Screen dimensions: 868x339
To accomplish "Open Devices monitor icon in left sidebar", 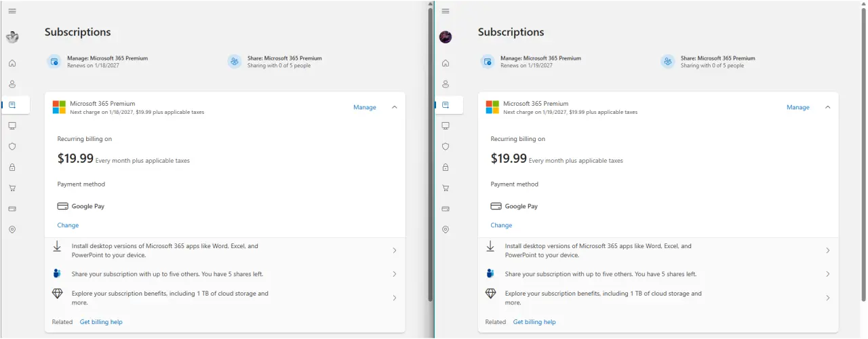I will coord(12,125).
